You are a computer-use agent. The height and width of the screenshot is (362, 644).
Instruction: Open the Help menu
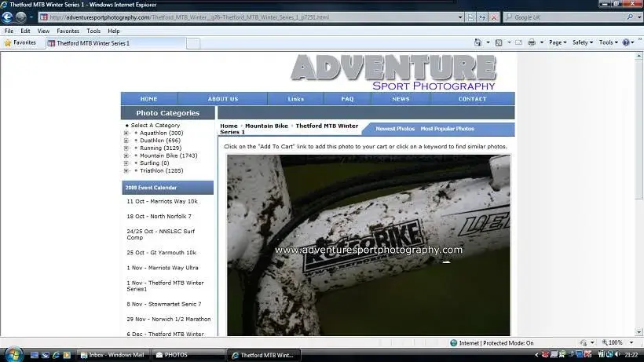pyautogui.click(x=114, y=31)
